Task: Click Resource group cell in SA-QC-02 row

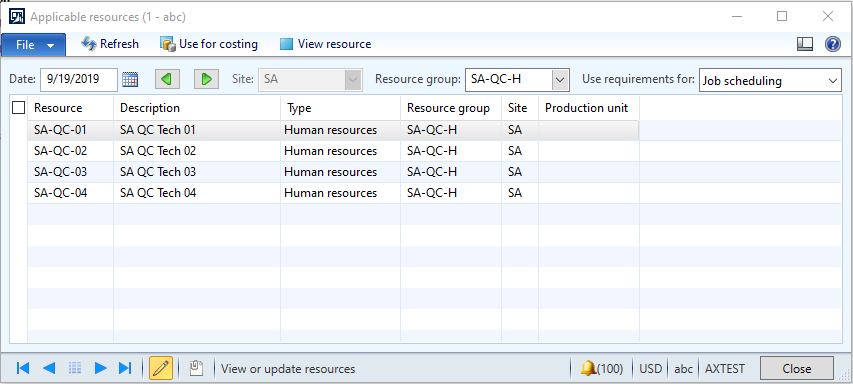Action: (451, 151)
